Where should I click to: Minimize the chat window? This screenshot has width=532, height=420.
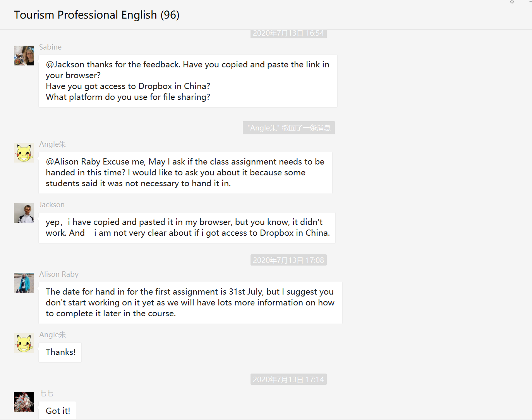pos(530,2)
